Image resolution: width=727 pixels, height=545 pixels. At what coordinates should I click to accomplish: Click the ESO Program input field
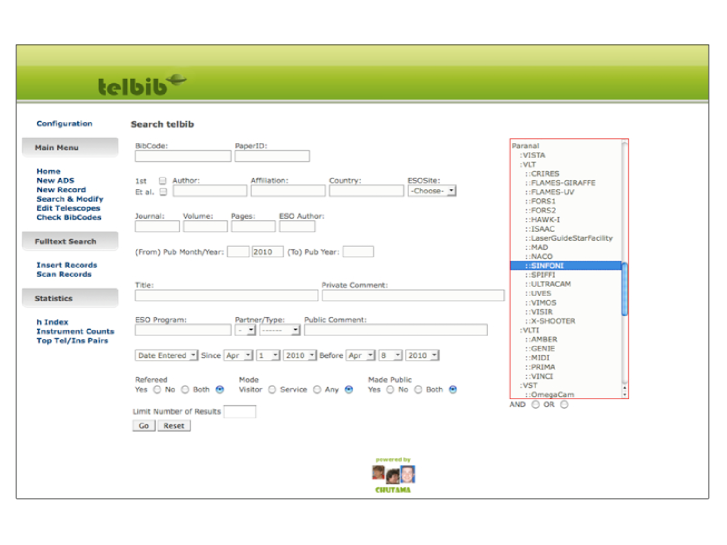click(x=183, y=330)
